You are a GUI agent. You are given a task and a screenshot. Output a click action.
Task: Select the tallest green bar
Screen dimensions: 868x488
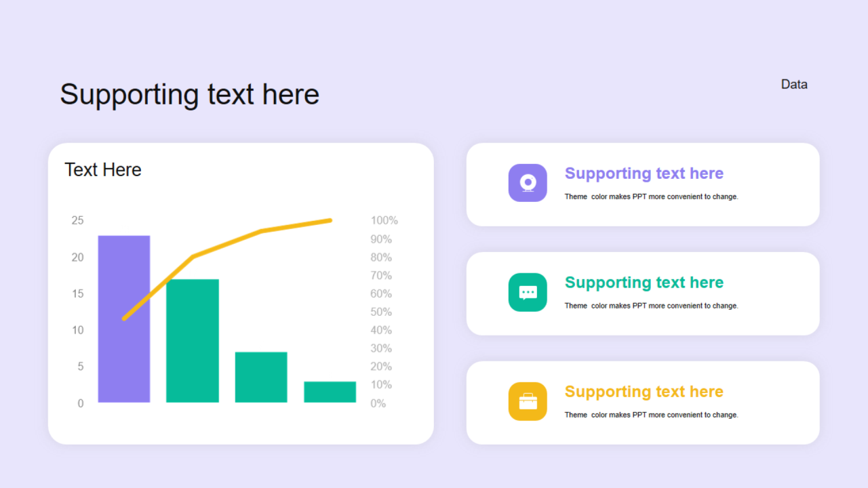pos(193,341)
